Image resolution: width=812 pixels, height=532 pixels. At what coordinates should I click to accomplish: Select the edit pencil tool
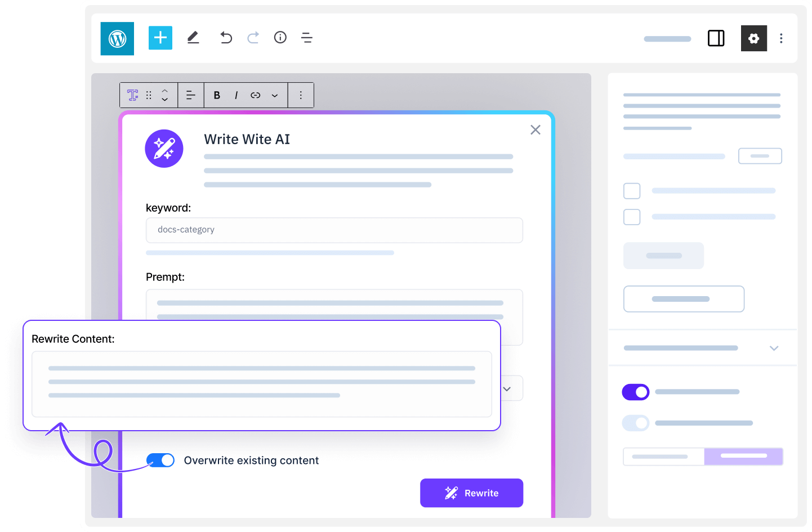[x=193, y=38]
